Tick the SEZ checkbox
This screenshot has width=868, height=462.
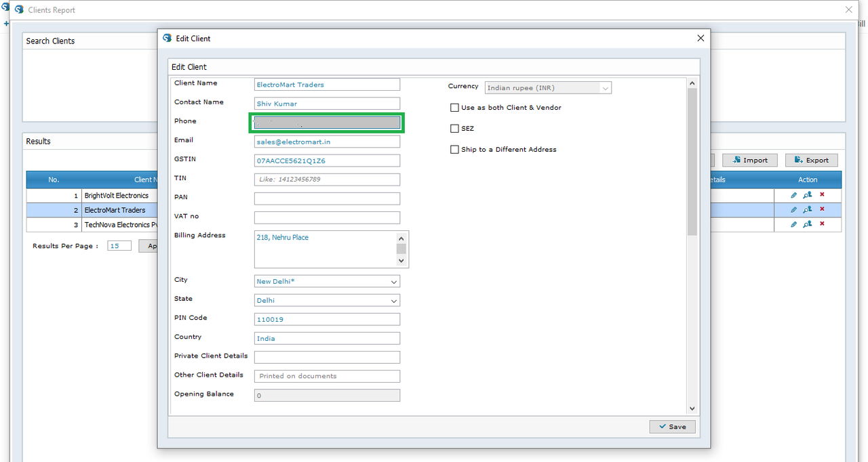454,129
